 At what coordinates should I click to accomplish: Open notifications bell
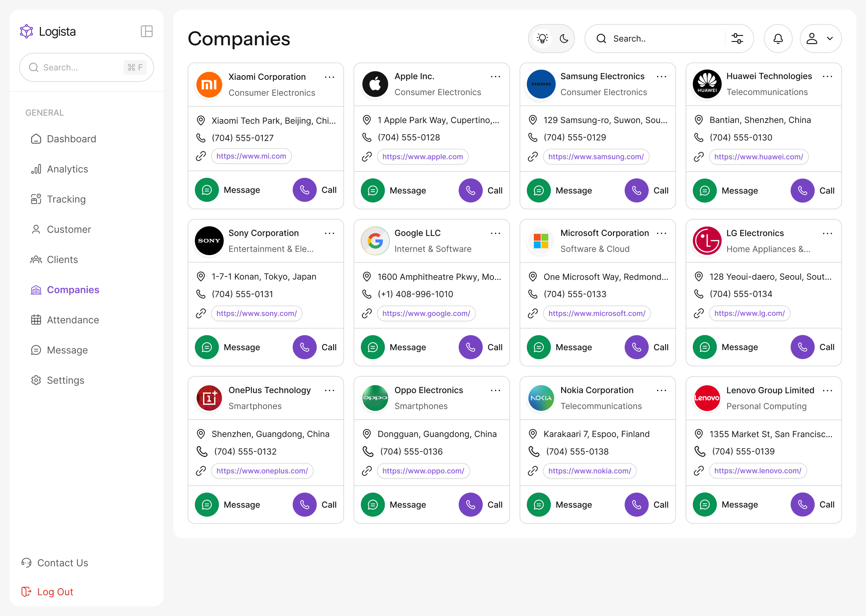[778, 39]
